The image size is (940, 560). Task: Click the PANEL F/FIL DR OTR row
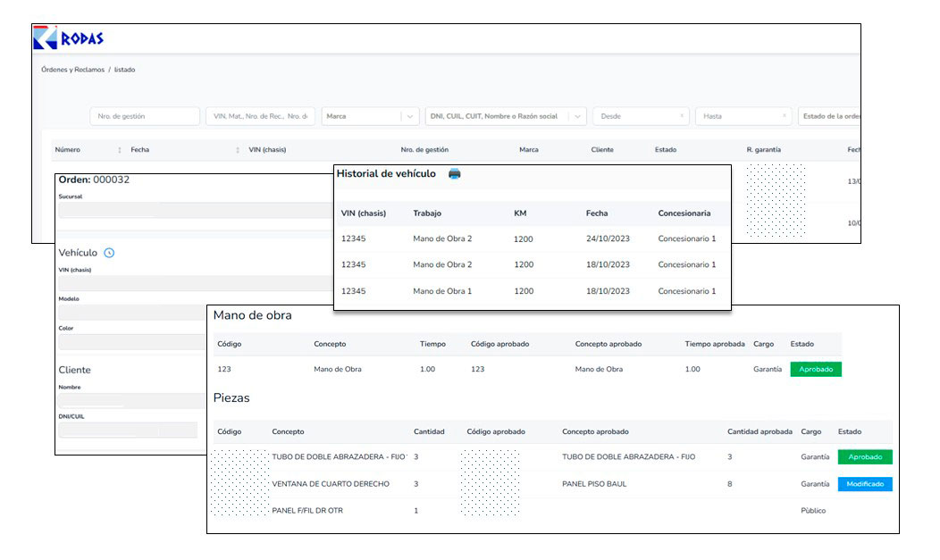pyautogui.click(x=536, y=511)
